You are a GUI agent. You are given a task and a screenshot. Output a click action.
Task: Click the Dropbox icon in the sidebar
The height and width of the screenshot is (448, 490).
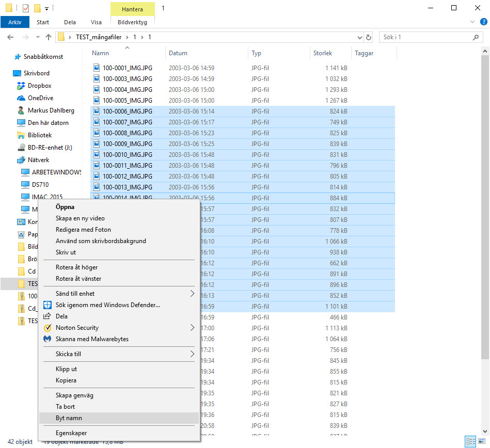(21, 86)
